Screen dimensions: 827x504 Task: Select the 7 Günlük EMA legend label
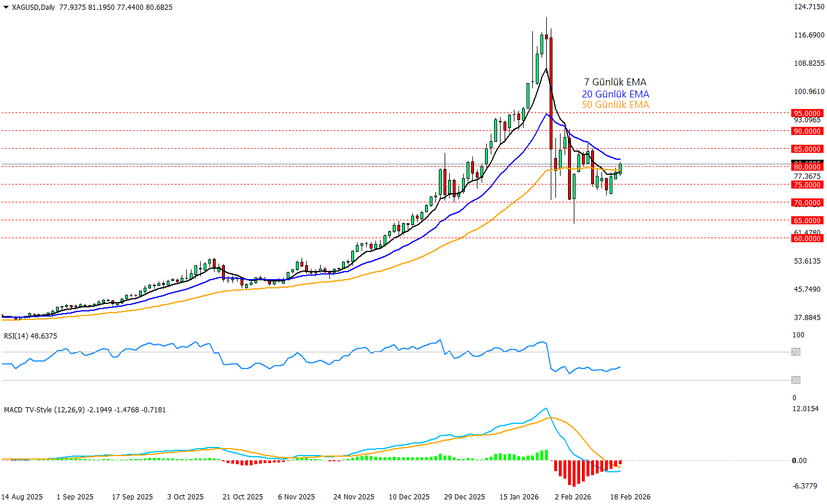pos(615,82)
